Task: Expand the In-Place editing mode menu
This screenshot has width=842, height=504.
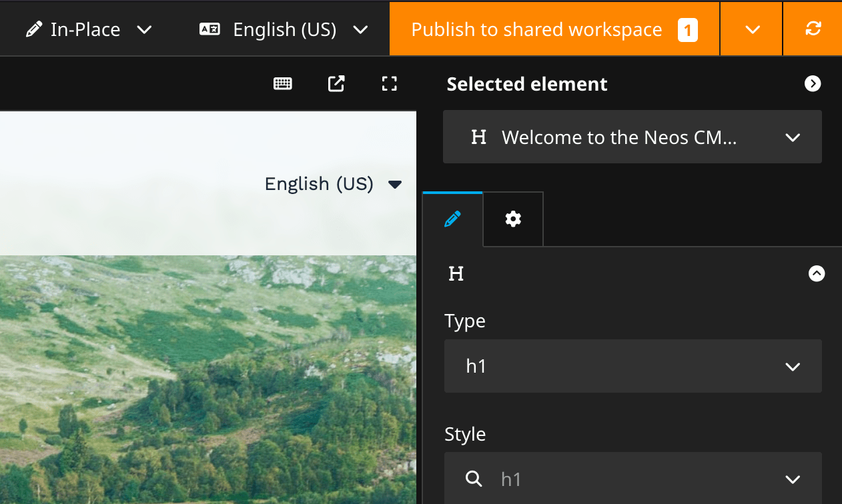Action: tap(144, 29)
